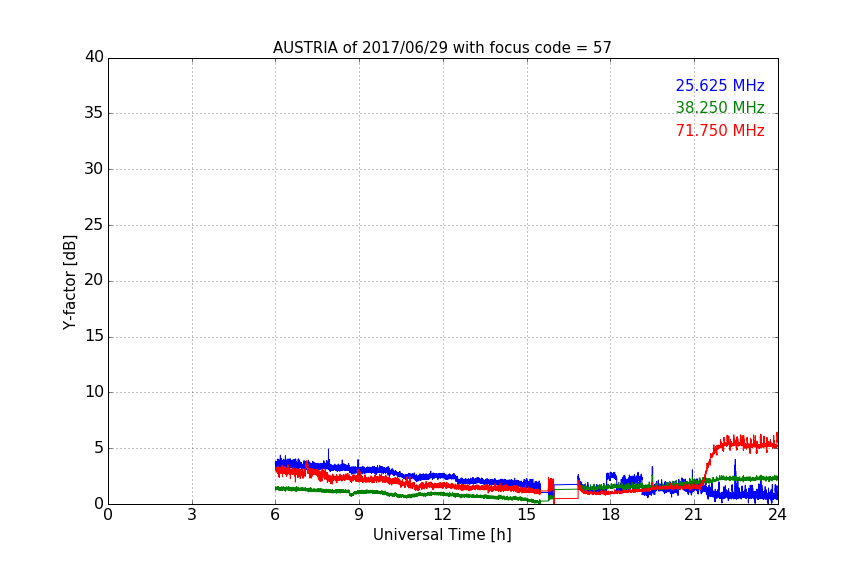Image resolution: width=864 pixels, height=576 pixels.
Task: Click the y-axis tick label '25'
Action: [94, 225]
